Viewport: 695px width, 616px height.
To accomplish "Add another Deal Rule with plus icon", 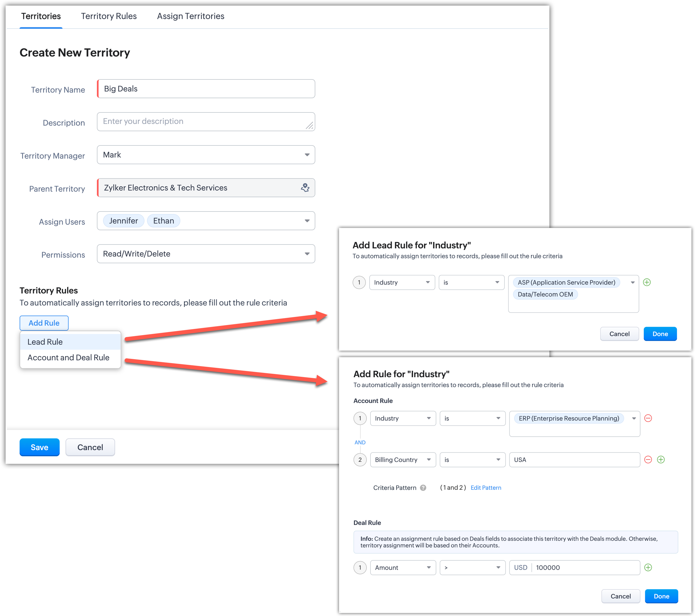I will 648,567.
